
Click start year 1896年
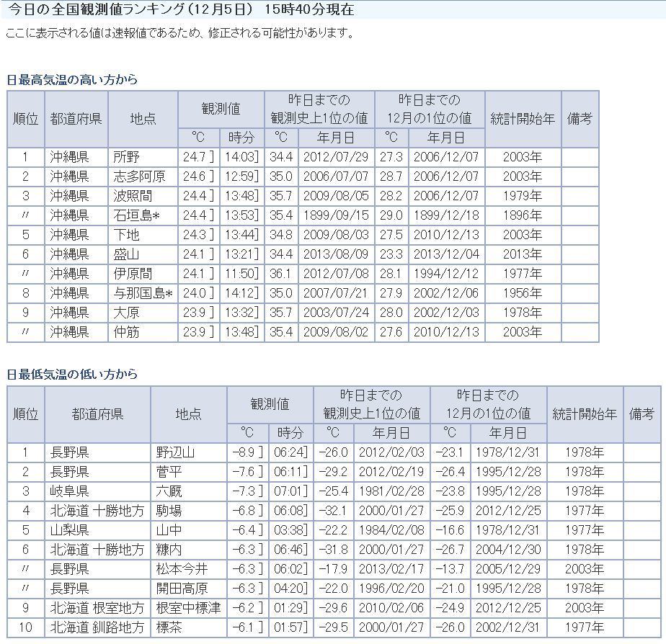523,215
